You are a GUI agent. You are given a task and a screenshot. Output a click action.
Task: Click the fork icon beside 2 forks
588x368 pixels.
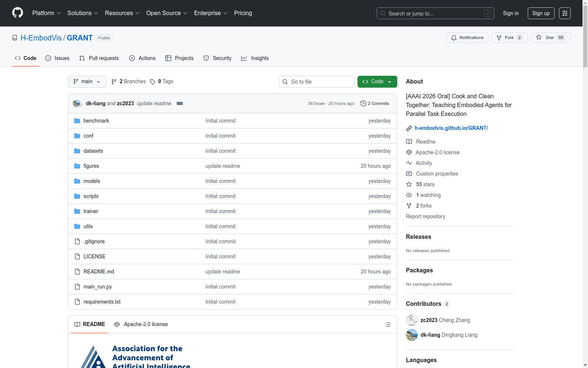coord(409,206)
